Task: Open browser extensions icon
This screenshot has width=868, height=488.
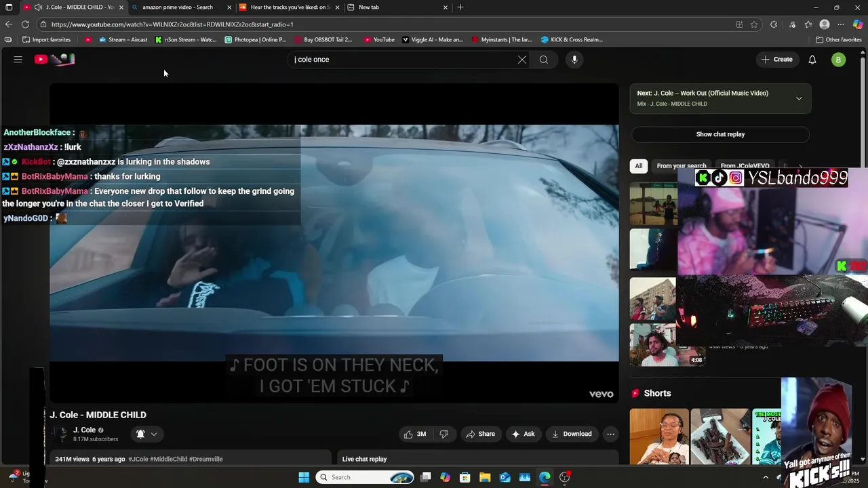Action: (774, 24)
